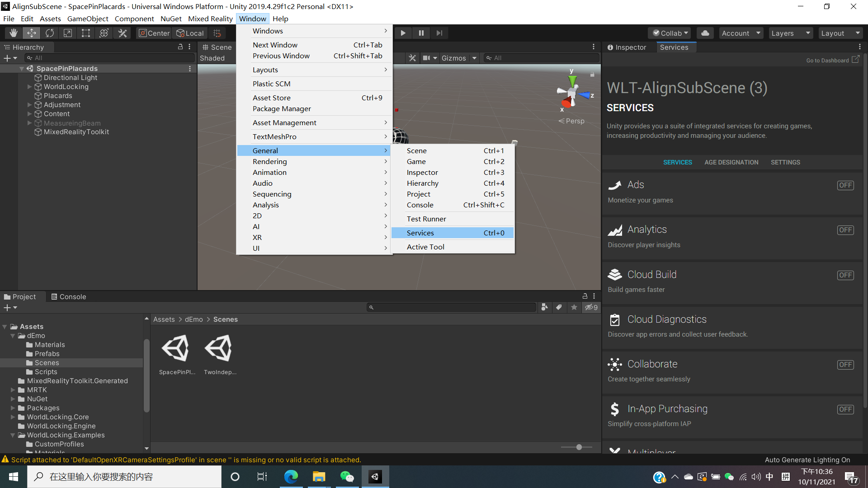
Task: Click the Scene view tools wrench icon
Action: coord(412,58)
